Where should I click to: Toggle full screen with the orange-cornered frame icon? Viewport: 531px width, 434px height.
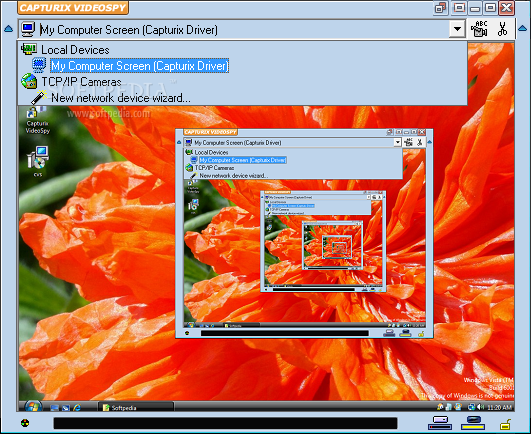click(459, 8)
